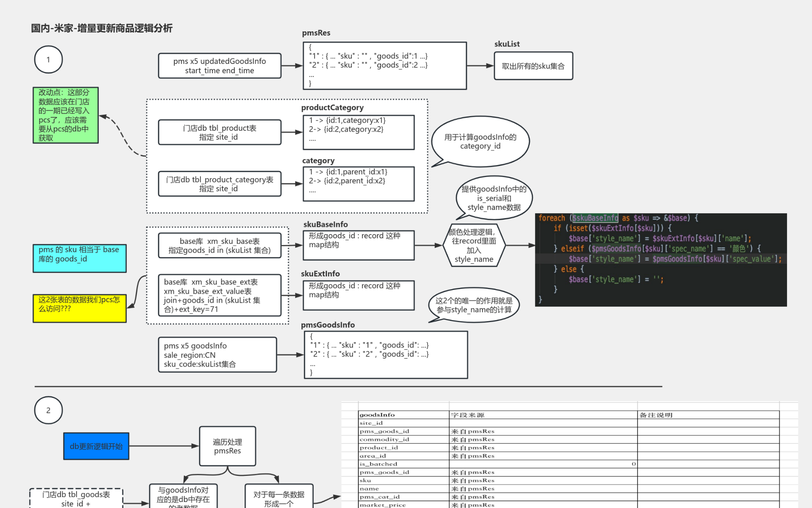The height and width of the screenshot is (508, 812).
Task: Click the green 改动点 note box
Action: coord(66,115)
